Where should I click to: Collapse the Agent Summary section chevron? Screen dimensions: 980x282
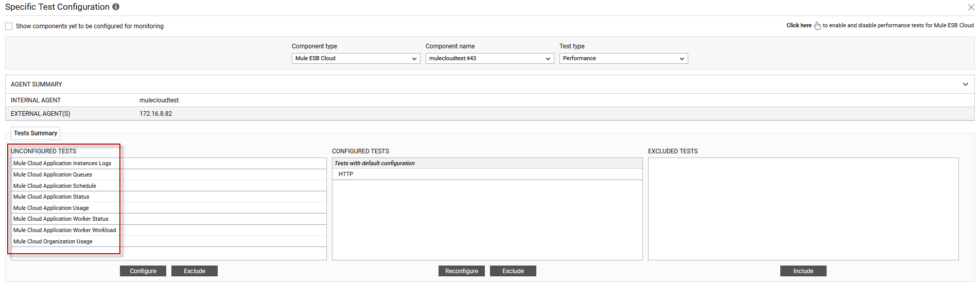(x=966, y=84)
